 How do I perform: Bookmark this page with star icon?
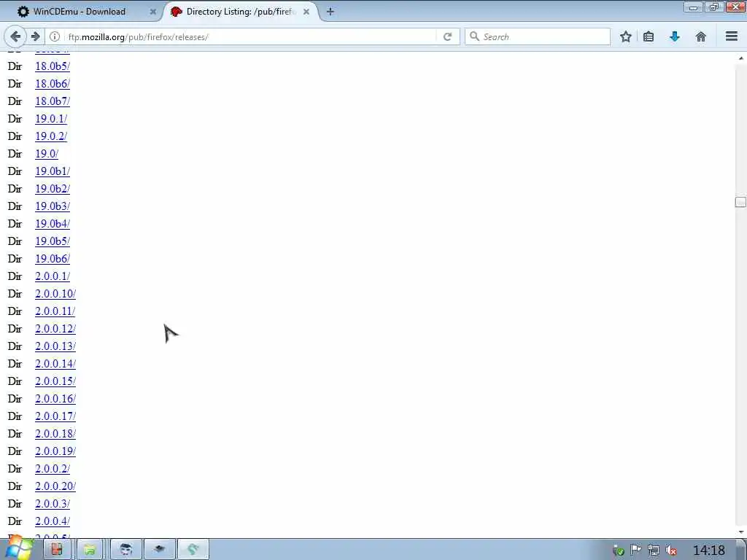coord(626,36)
